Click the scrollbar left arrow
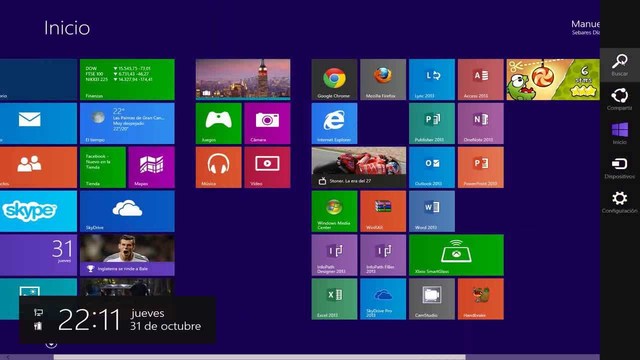The image size is (640, 360). point(7,357)
